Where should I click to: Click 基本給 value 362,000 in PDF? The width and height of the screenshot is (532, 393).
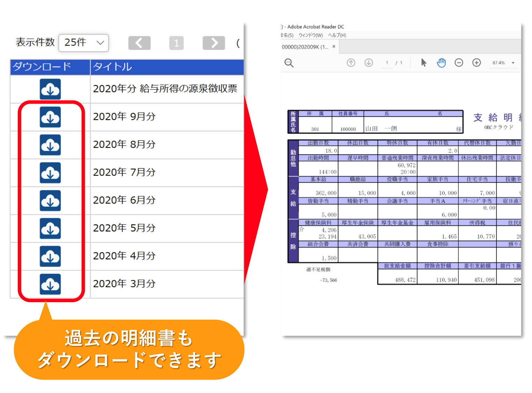click(326, 193)
